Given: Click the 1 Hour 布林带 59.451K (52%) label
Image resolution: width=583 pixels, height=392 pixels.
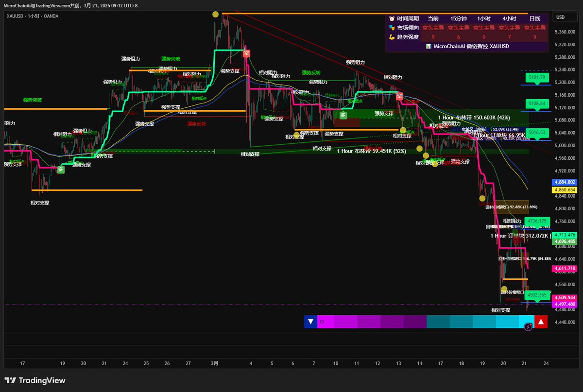Looking at the screenshot, I should tap(371, 151).
